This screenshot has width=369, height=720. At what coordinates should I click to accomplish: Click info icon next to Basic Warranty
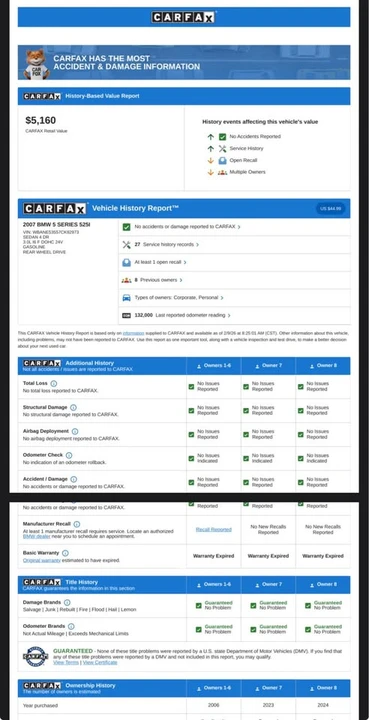[x=65, y=553]
